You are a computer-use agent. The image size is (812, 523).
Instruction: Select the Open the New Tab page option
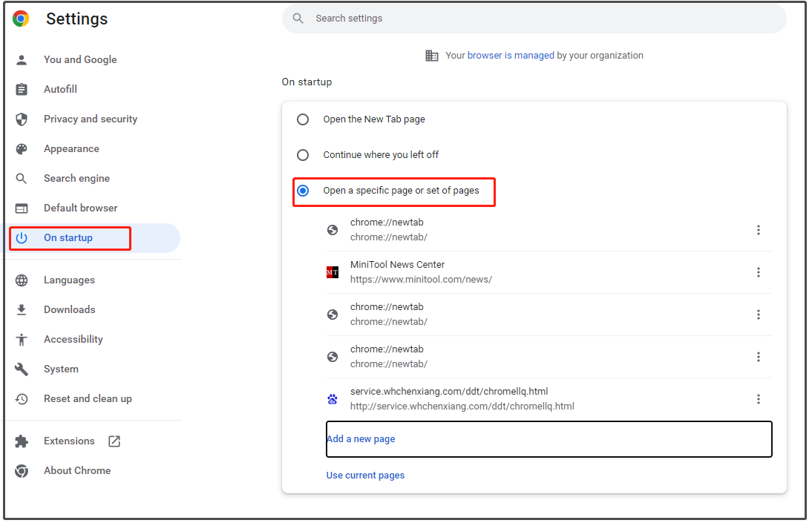pos(303,119)
